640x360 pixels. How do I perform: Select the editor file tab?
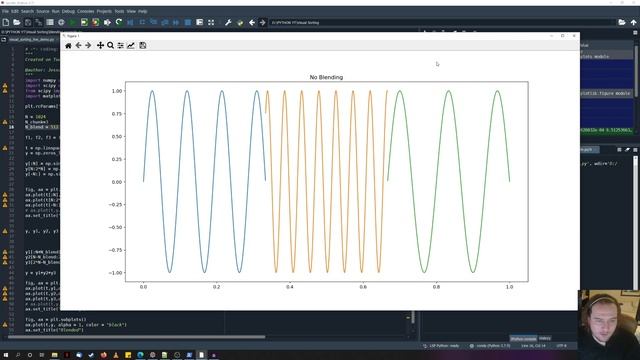click(32, 40)
